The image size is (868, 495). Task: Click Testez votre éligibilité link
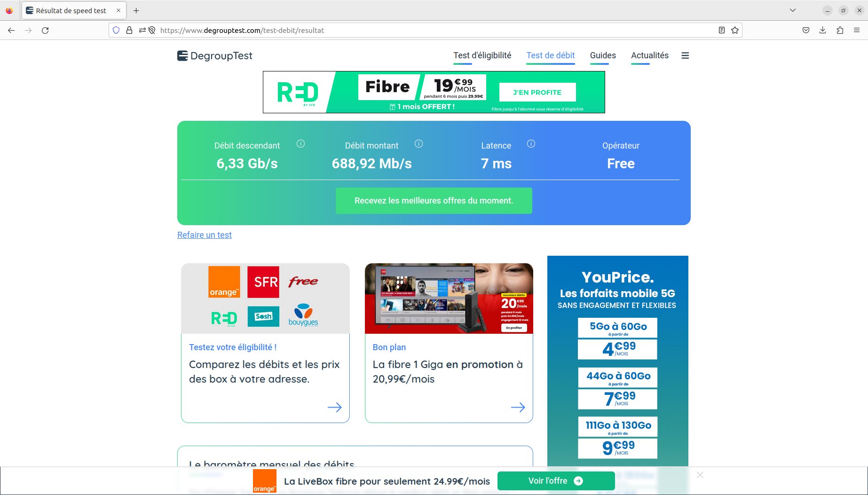(x=233, y=347)
